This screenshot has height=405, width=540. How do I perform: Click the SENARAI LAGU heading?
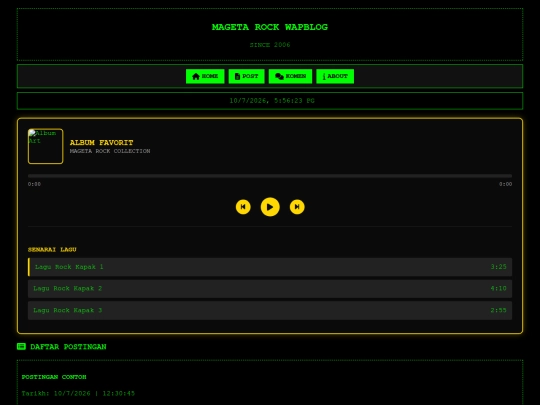[x=52, y=249]
